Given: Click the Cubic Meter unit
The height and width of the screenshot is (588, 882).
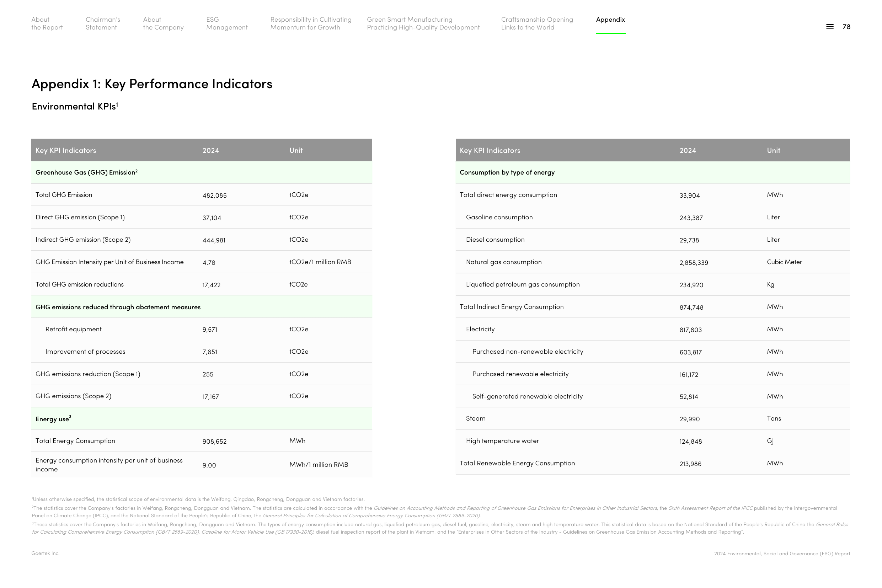Looking at the screenshot, I should tap(784, 262).
